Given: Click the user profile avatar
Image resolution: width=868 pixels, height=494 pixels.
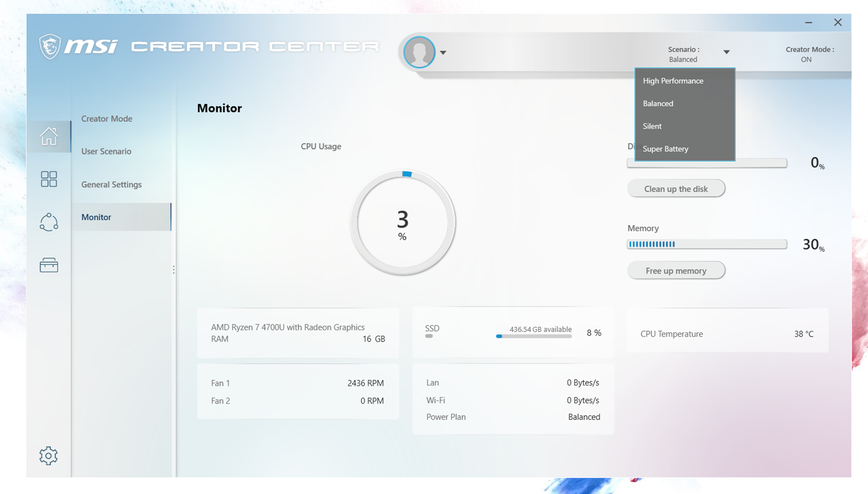Looking at the screenshot, I should pyautogui.click(x=419, y=52).
